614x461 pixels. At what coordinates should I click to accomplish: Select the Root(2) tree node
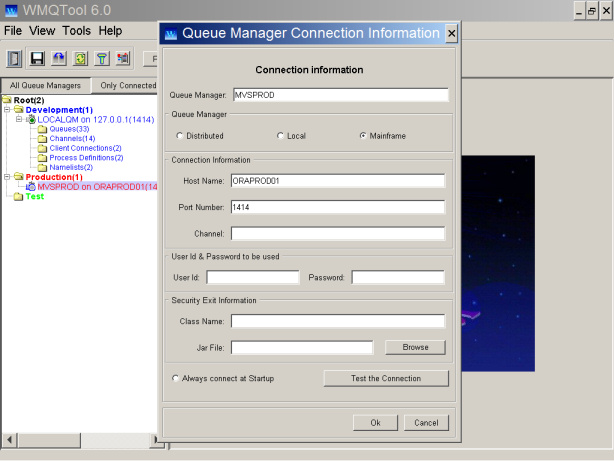click(29, 100)
